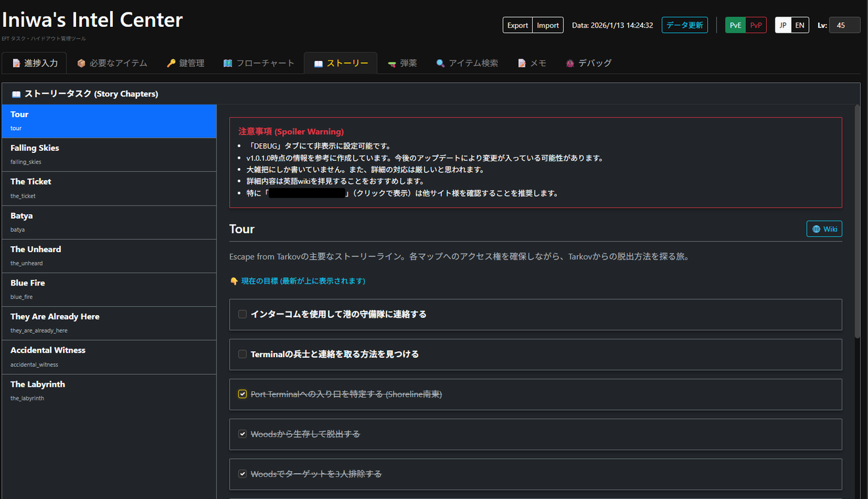
Task: Check the intercom port garrison objective
Action: click(242, 315)
